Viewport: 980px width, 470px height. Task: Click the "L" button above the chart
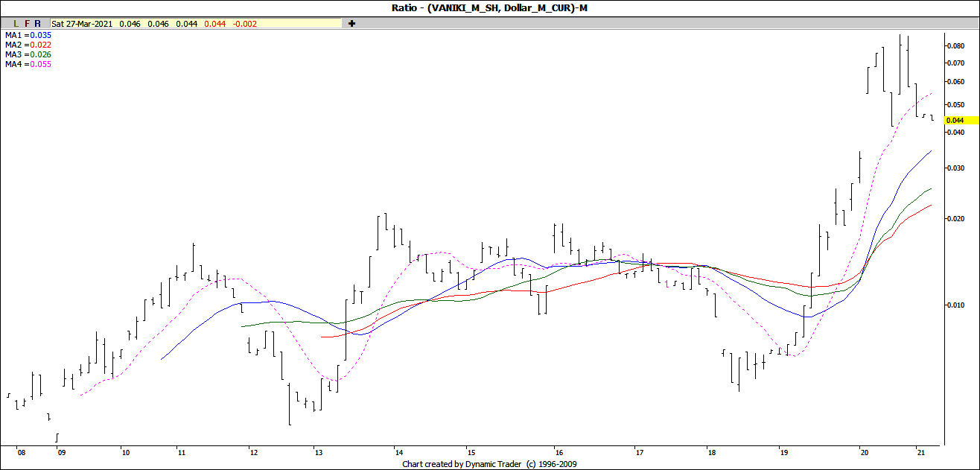pos(16,24)
